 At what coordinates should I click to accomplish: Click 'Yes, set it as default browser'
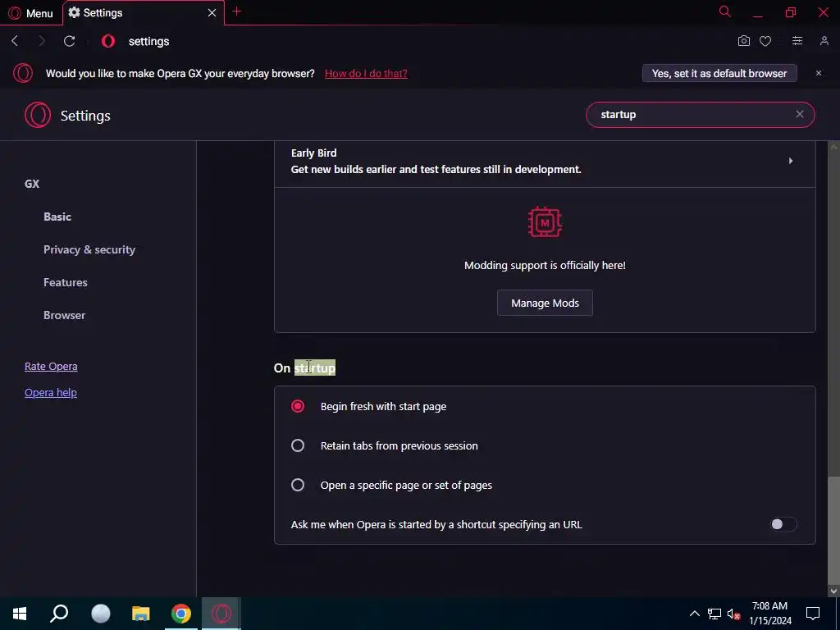point(719,73)
